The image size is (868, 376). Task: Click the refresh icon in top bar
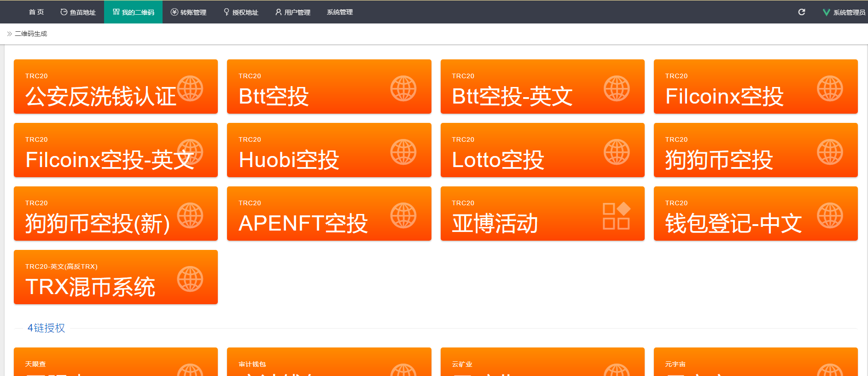(x=802, y=12)
